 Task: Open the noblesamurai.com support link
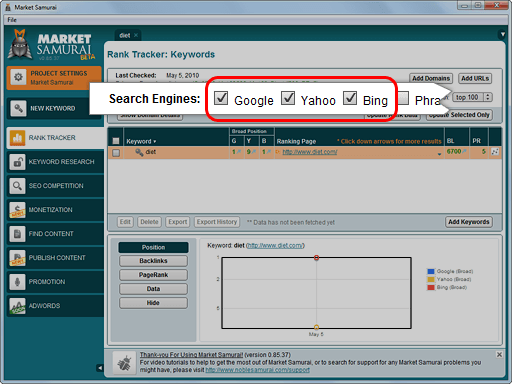pos(257,370)
